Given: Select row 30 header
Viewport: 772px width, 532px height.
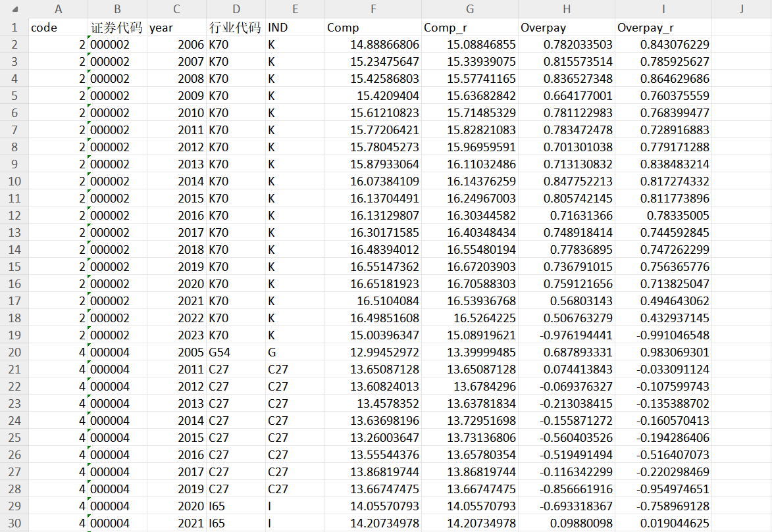Looking at the screenshot, I should (14, 523).
